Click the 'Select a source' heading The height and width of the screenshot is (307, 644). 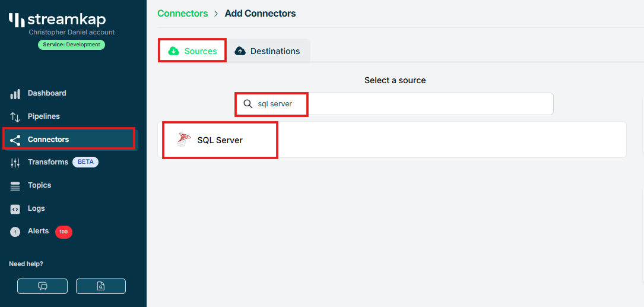pyautogui.click(x=395, y=80)
